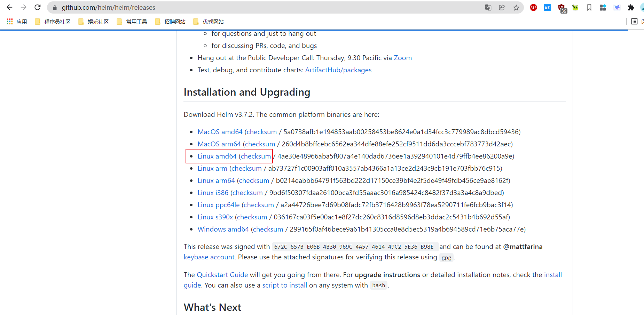Open the 优秀网站 bookmark folder
The height and width of the screenshot is (315, 644).
coord(209,22)
